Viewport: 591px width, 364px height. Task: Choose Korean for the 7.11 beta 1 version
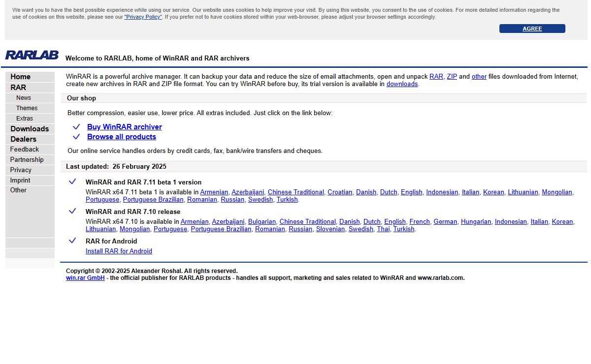(x=493, y=192)
